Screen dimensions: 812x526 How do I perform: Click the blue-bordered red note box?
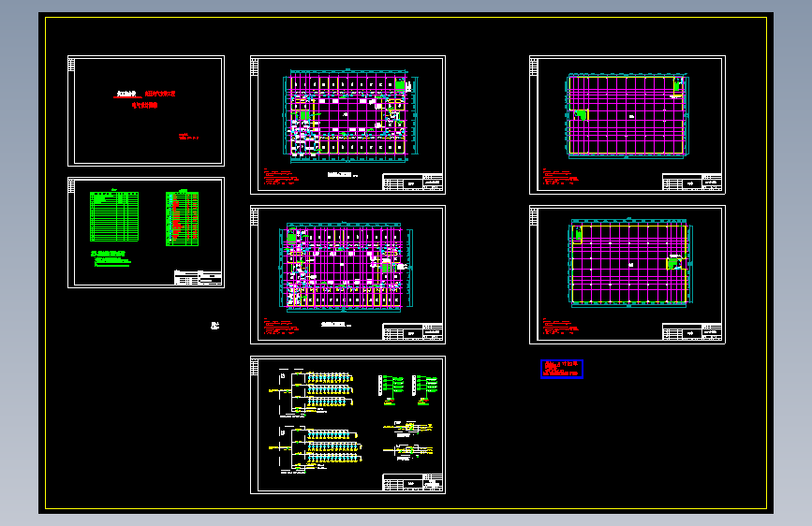click(562, 369)
